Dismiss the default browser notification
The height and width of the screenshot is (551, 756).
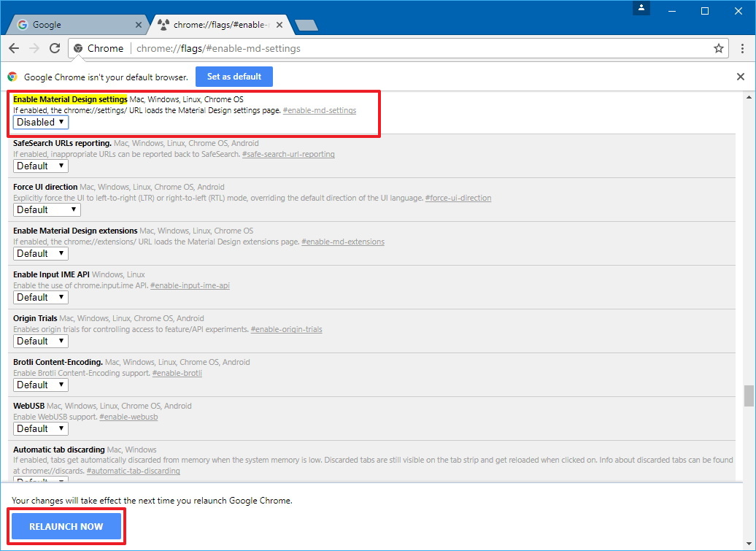tap(741, 76)
